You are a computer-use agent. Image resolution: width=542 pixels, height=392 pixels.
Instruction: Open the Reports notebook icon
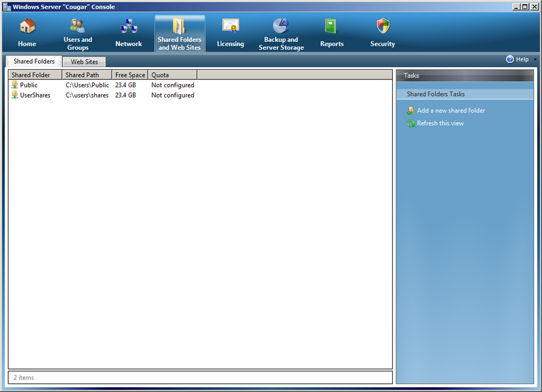click(x=331, y=26)
